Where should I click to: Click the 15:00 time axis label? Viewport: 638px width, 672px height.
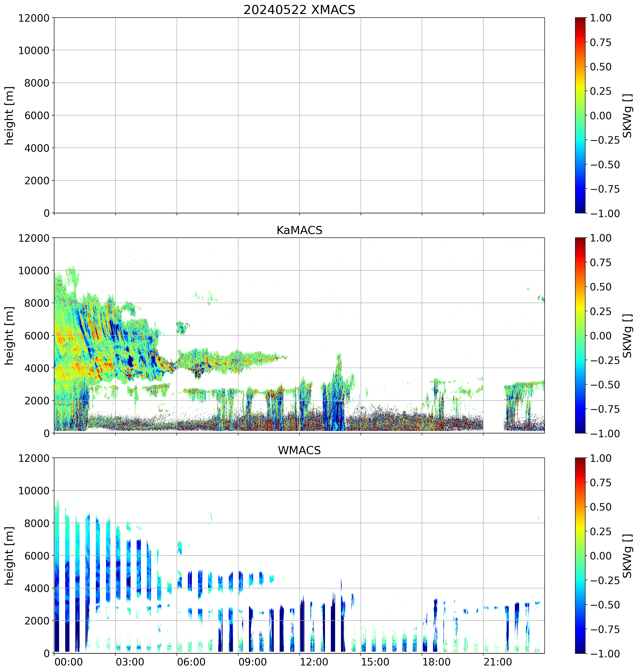click(x=375, y=662)
